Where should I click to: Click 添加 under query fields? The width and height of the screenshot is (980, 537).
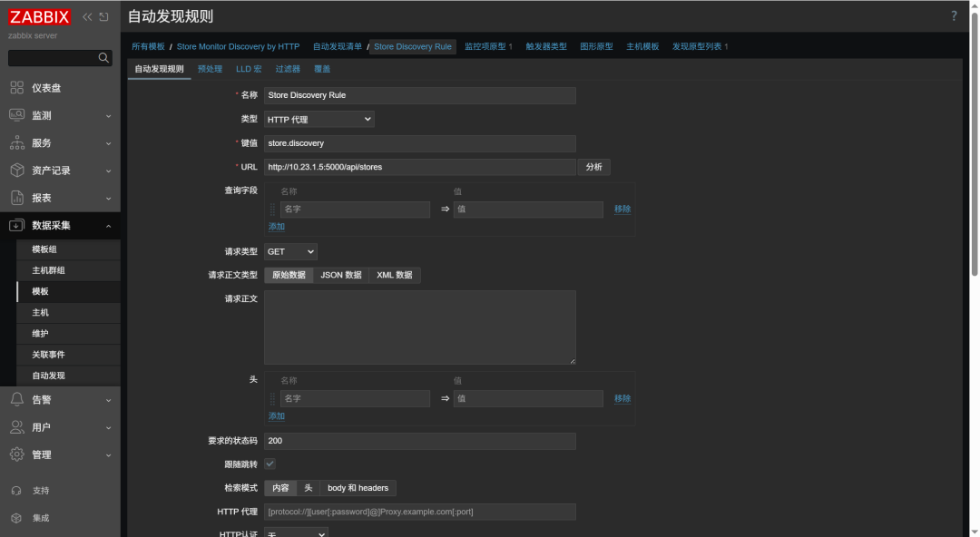tap(276, 227)
